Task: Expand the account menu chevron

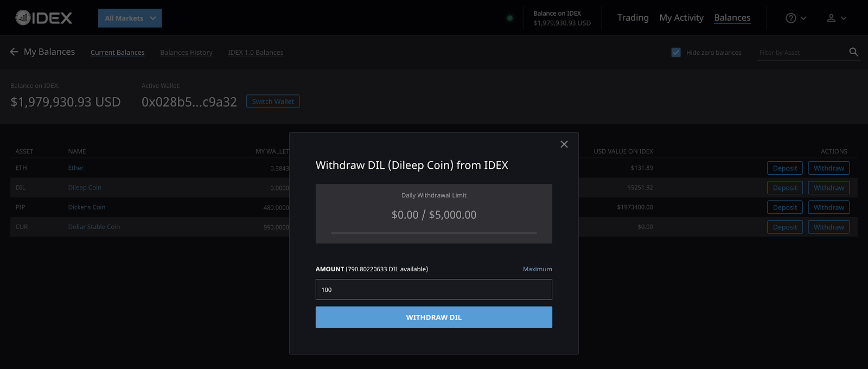Action: (x=844, y=18)
